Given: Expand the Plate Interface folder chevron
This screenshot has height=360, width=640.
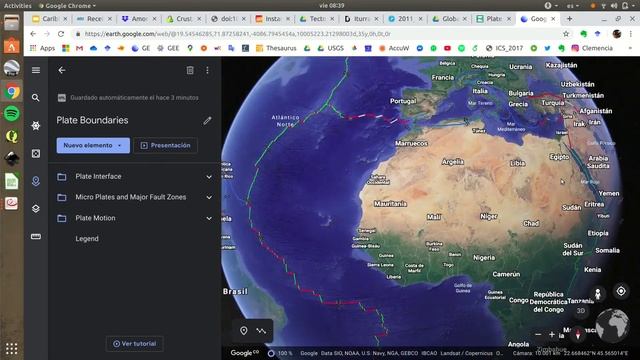Looking at the screenshot, I should tap(209, 177).
